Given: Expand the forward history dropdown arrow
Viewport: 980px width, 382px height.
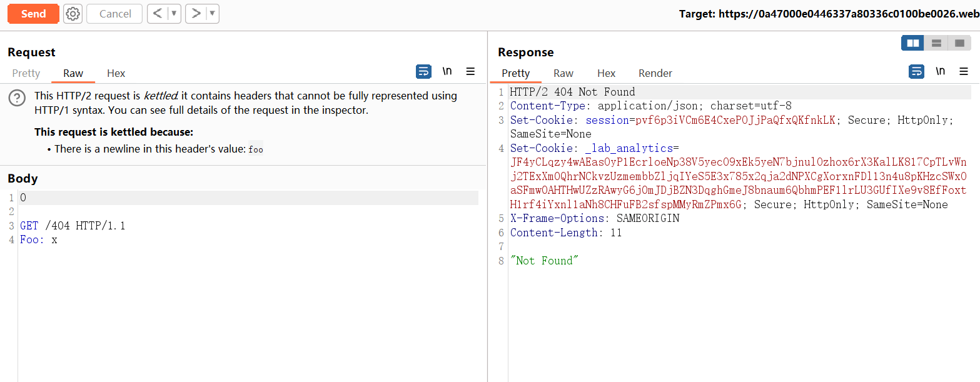Looking at the screenshot, I should click(212, 14).
